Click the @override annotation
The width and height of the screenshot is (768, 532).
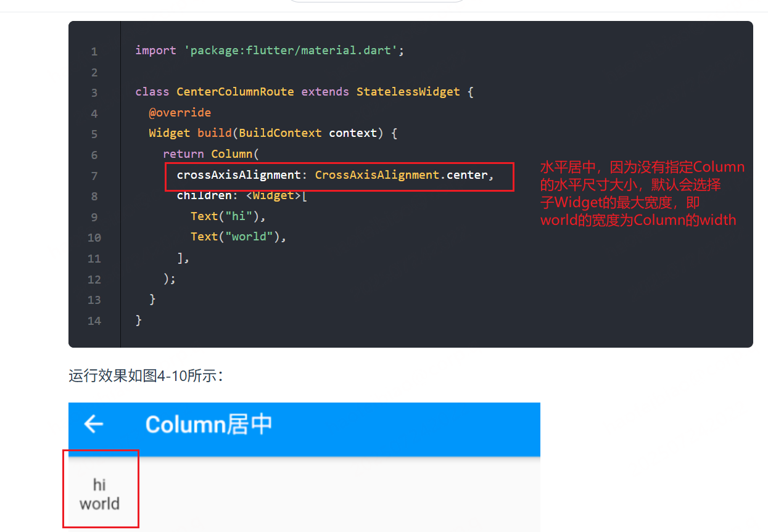coord(180,112)
